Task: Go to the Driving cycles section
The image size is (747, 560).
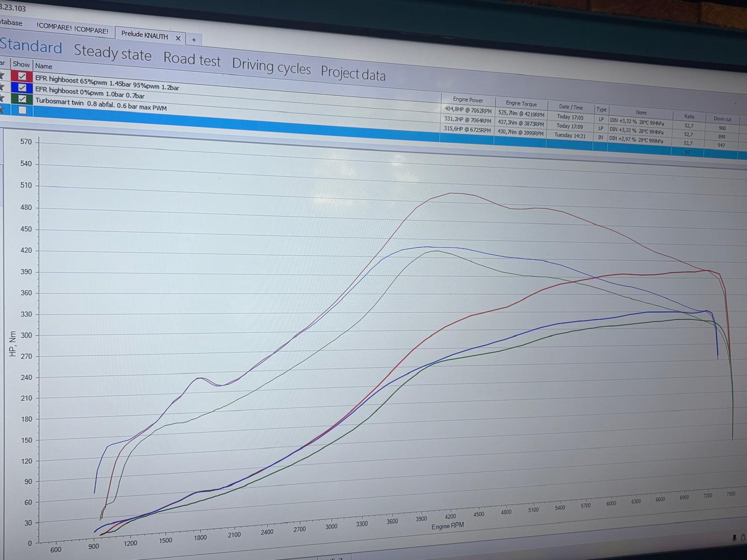Action: [271, 67]
